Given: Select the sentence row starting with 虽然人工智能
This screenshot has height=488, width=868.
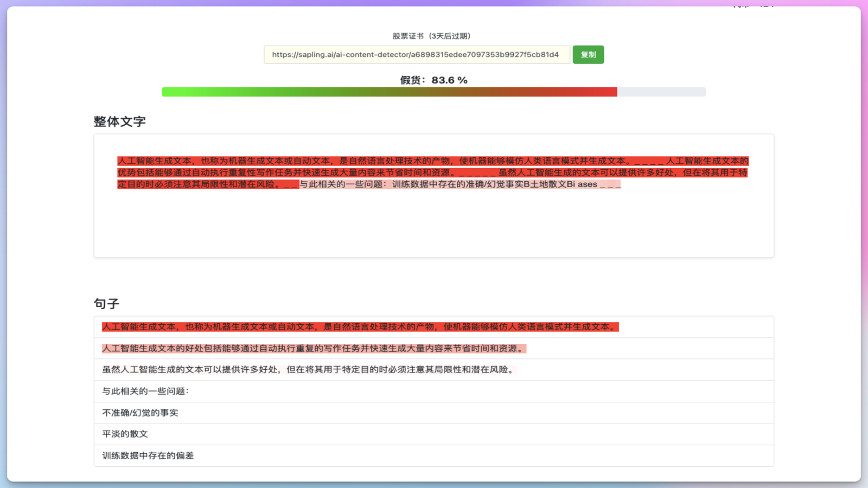Looking at the screenshot, I should pos(308,370).
